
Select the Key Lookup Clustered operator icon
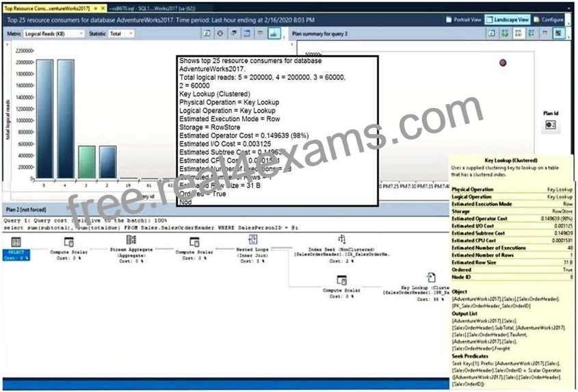[x=431, y=277]
